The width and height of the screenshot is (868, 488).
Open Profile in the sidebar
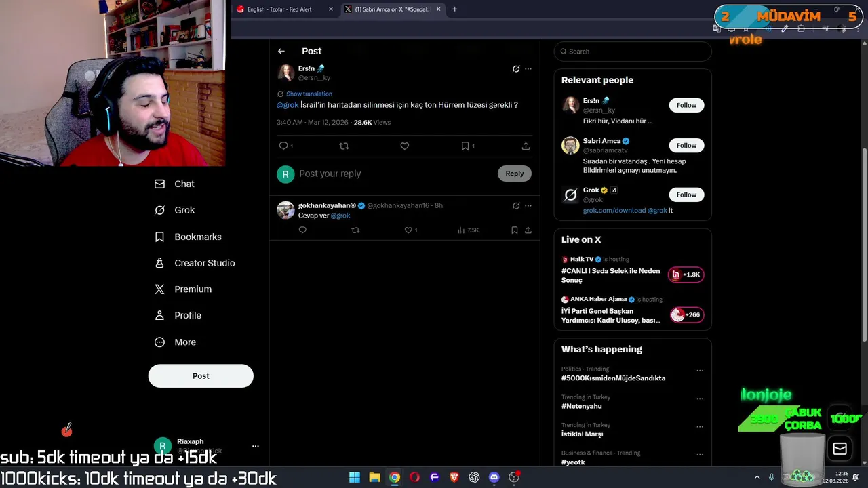coord(178,315)
